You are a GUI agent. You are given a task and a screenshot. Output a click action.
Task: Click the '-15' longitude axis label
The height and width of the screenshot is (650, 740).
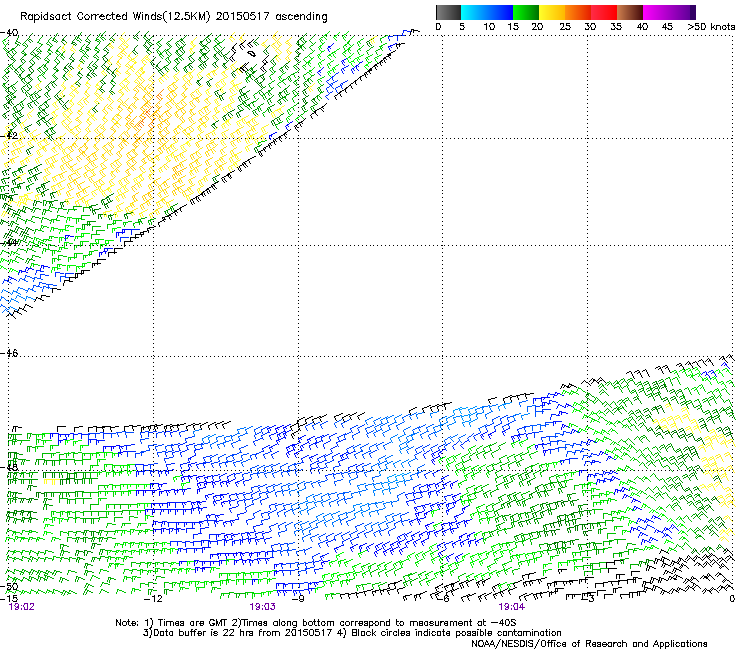coord(9,599)
